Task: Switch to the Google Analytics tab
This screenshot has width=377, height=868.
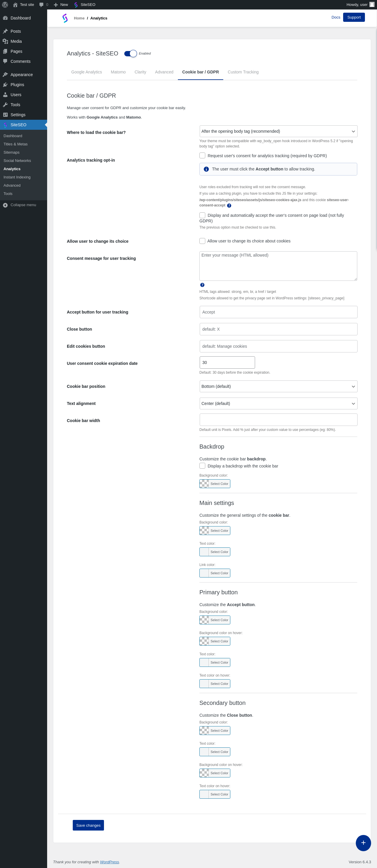Action: pos(87,72)
